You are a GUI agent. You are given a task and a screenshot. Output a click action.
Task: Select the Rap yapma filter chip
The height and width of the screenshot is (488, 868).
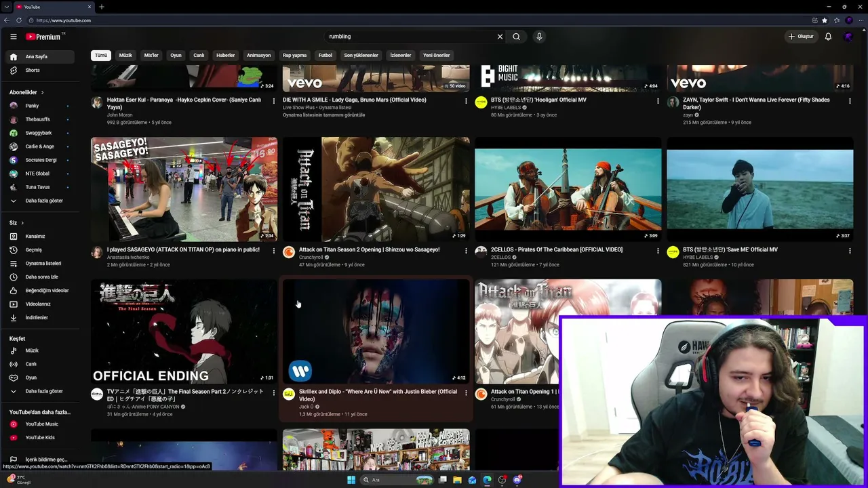[x=295, y=56]
